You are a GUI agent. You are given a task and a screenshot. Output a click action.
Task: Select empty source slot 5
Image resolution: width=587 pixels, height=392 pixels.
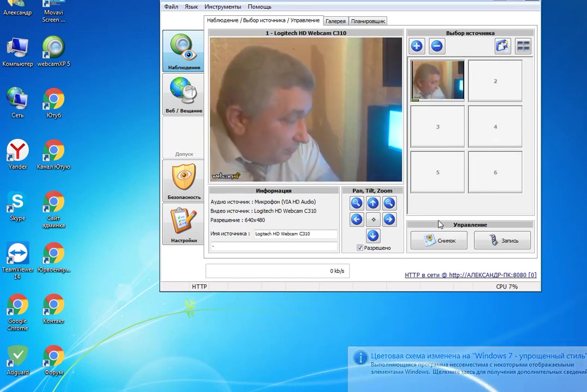click(438, 172)
